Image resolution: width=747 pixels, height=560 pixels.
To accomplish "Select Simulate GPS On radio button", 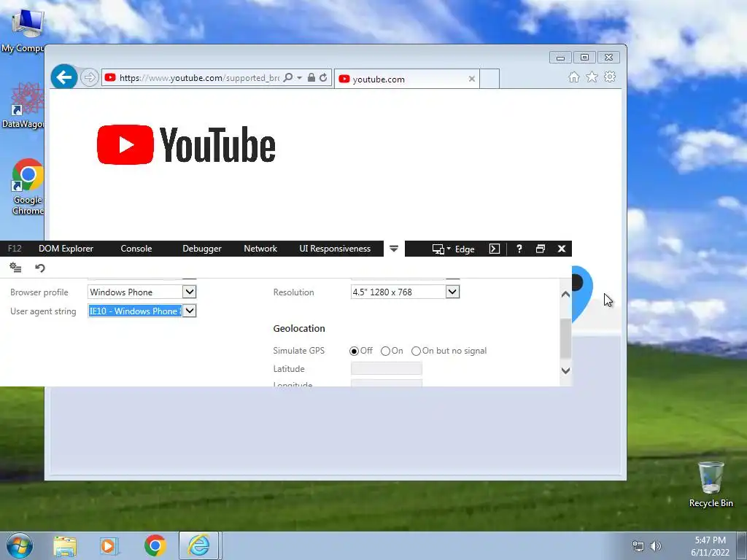I will click(385, 351).
